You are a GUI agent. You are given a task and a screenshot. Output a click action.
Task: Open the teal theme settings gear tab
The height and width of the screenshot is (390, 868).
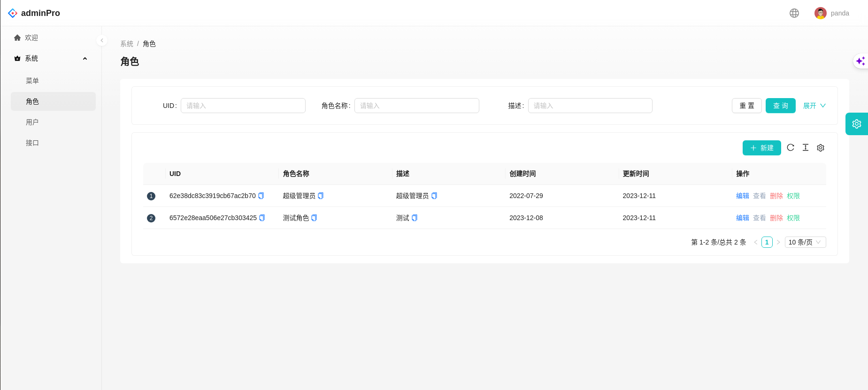tap(857, 124)
